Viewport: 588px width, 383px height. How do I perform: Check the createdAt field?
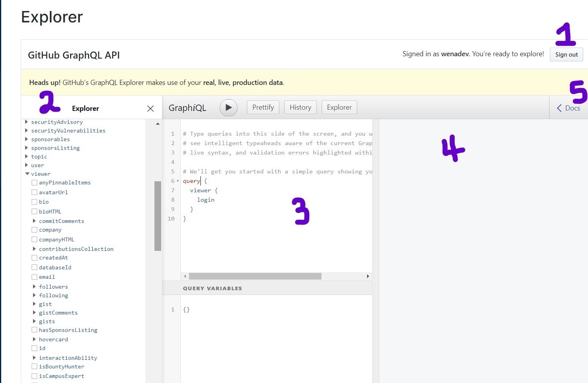coord(34,258)
